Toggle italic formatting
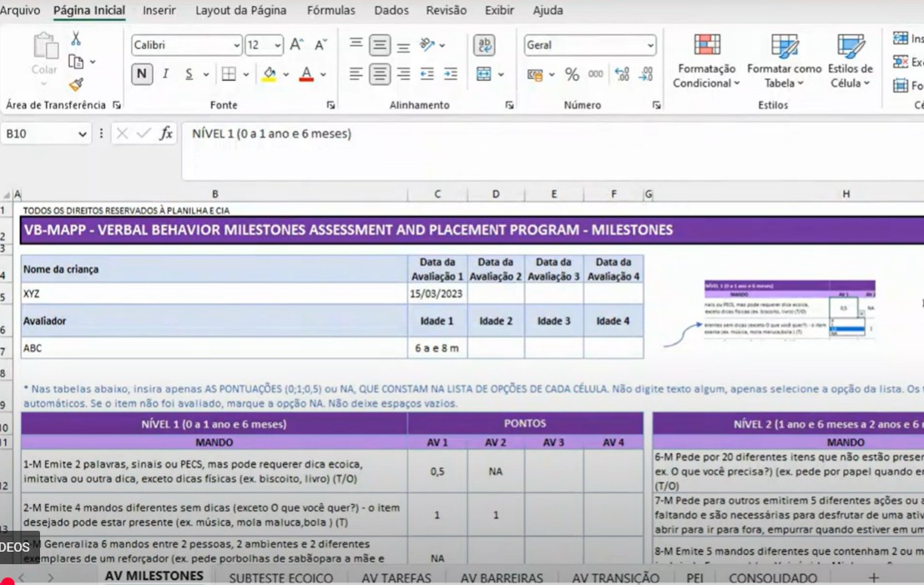 165,74
